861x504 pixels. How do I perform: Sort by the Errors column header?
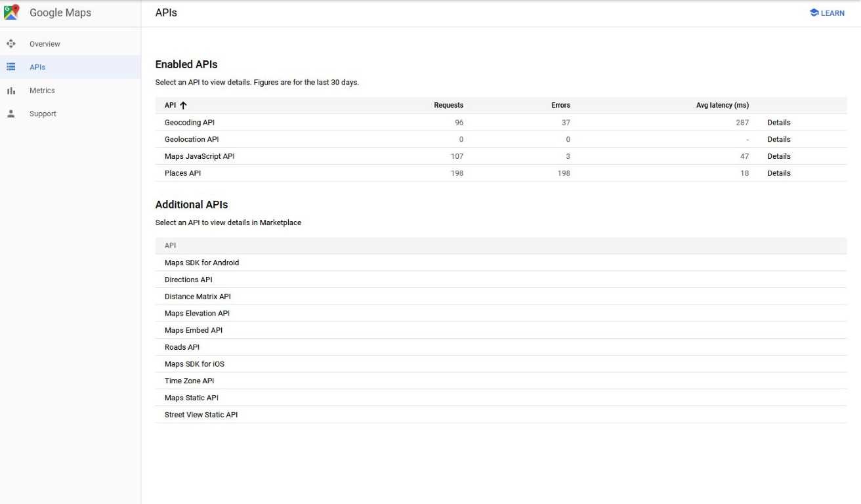coord(560,105)
